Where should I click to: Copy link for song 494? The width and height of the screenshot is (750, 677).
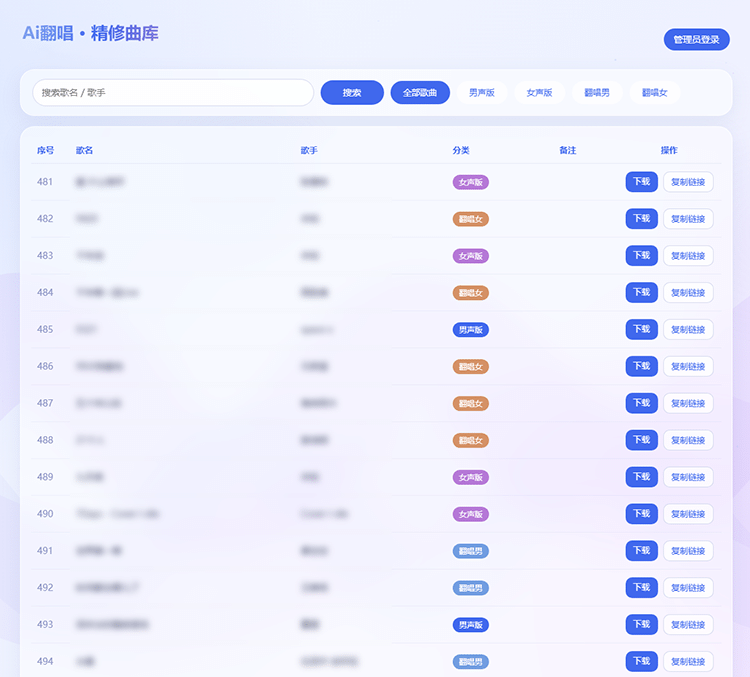click(688, 661)
